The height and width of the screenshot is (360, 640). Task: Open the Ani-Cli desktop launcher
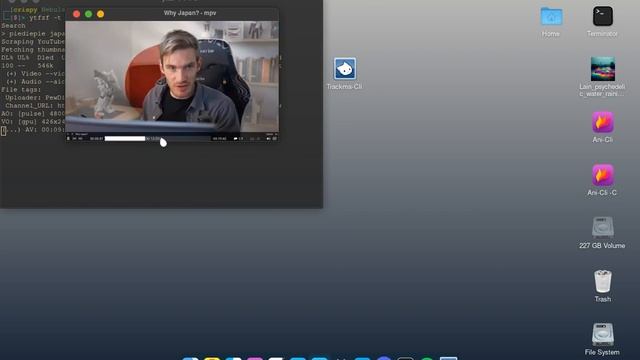[x=602, y=122]
